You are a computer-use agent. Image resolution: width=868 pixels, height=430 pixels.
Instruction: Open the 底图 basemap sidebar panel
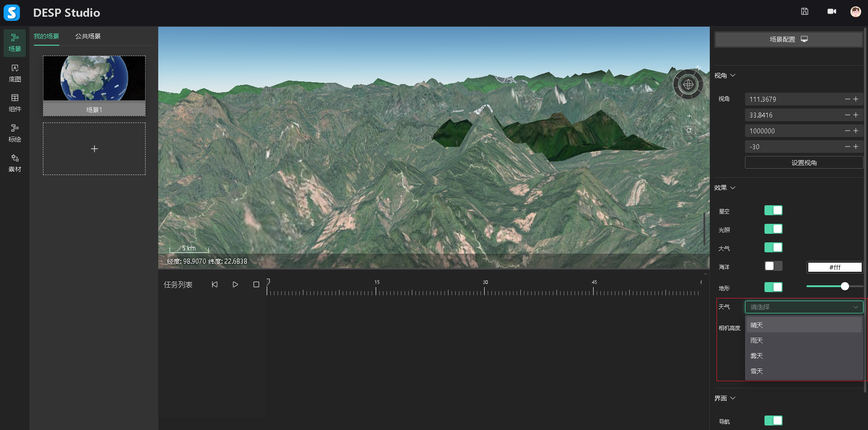pyautogui.click(x=15, y=73)
